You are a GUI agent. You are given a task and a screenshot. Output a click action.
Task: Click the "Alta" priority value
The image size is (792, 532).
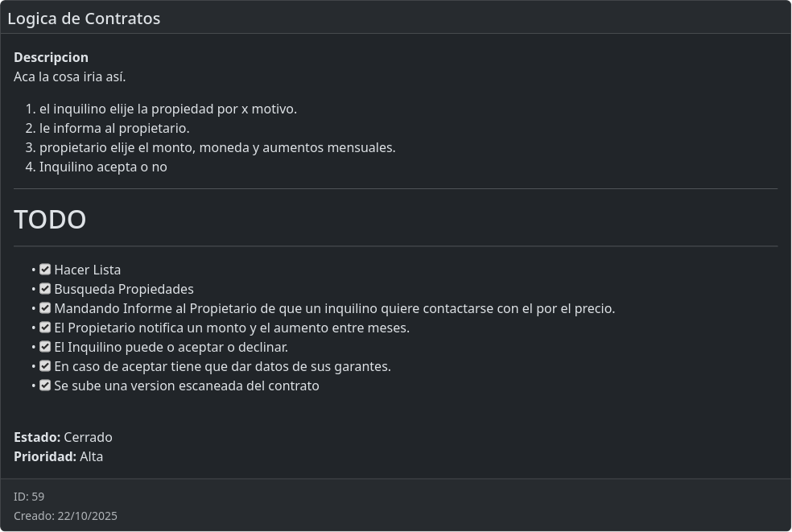(x=91, y=456)
